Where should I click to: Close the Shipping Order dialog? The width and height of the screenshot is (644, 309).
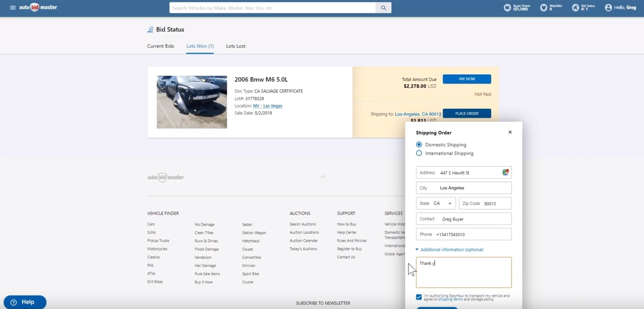tap(510, 132)
